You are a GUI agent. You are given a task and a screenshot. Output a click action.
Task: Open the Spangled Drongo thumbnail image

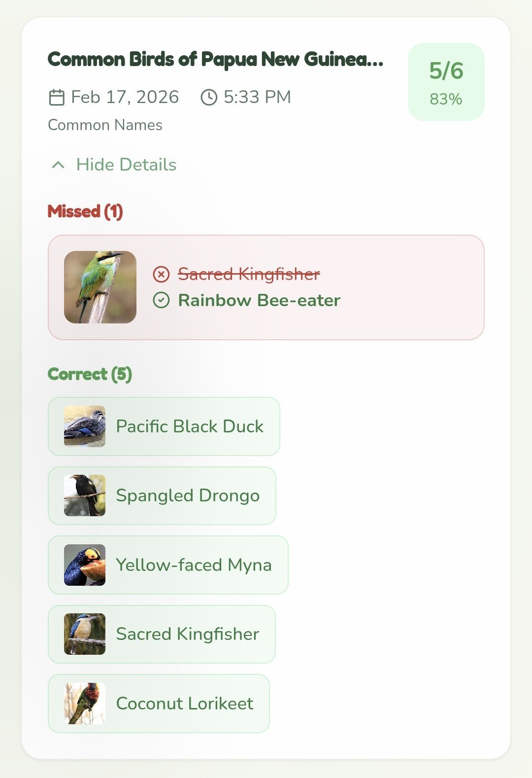[85, 495]
